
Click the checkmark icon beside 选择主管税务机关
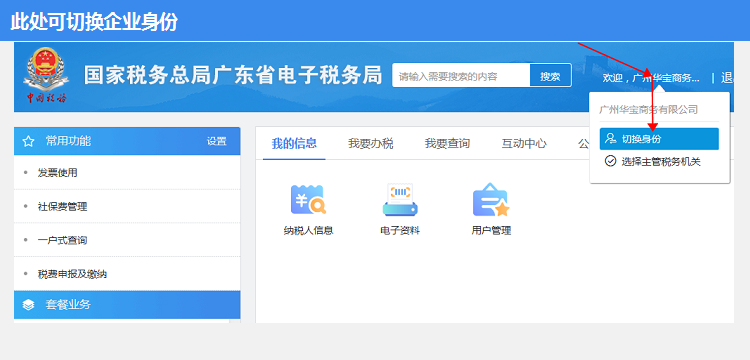coord(610,161)
